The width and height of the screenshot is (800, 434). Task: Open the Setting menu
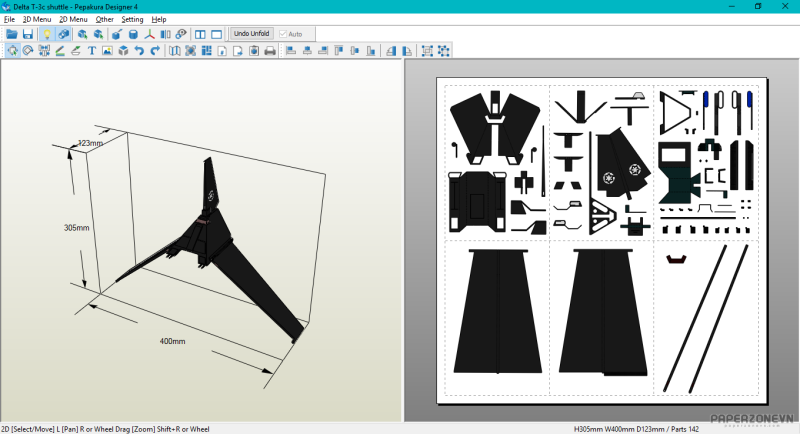(x=132, y=19)
